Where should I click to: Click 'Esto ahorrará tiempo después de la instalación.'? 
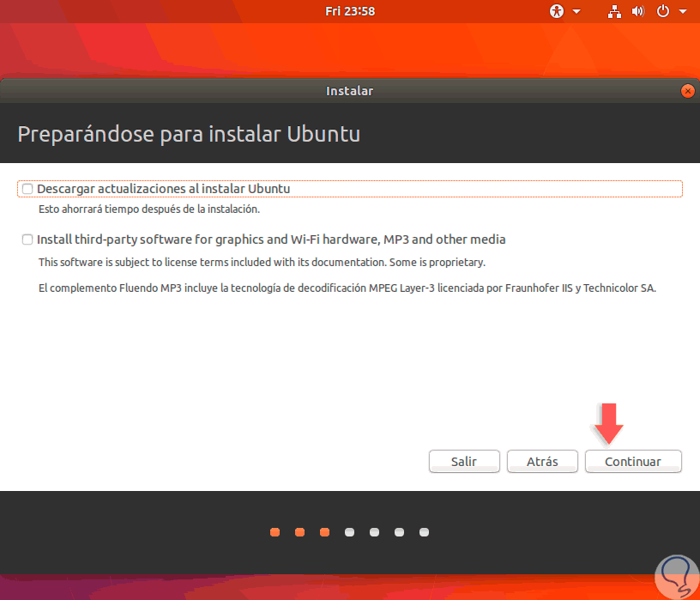coord(149,209)
